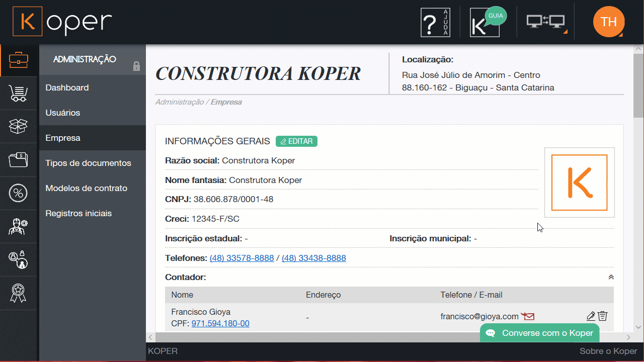The height and width of the screenshot is (362, 644).
Task: Select the briefcase Administração sidebar icon
Action: click(19, 60)
